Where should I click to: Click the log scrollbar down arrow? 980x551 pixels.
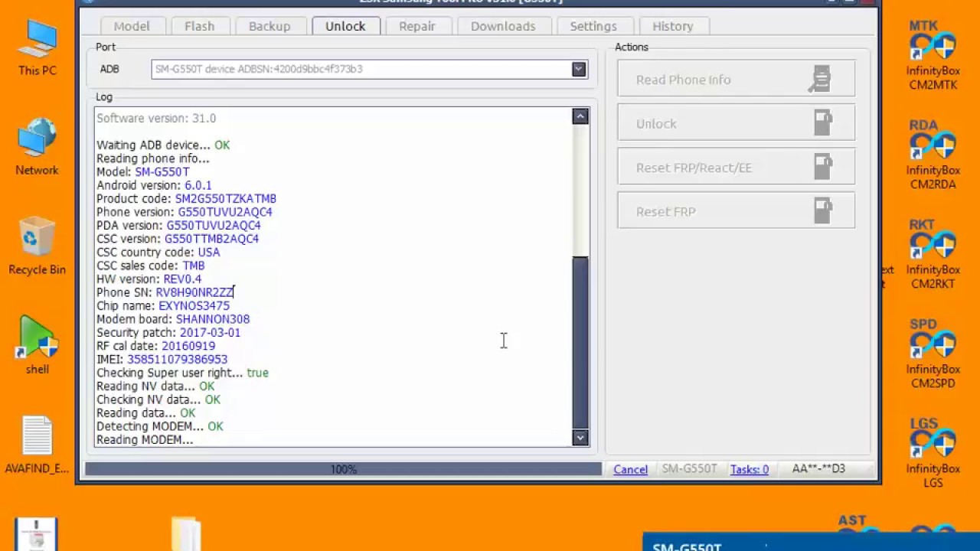click(x=580, y=438)
